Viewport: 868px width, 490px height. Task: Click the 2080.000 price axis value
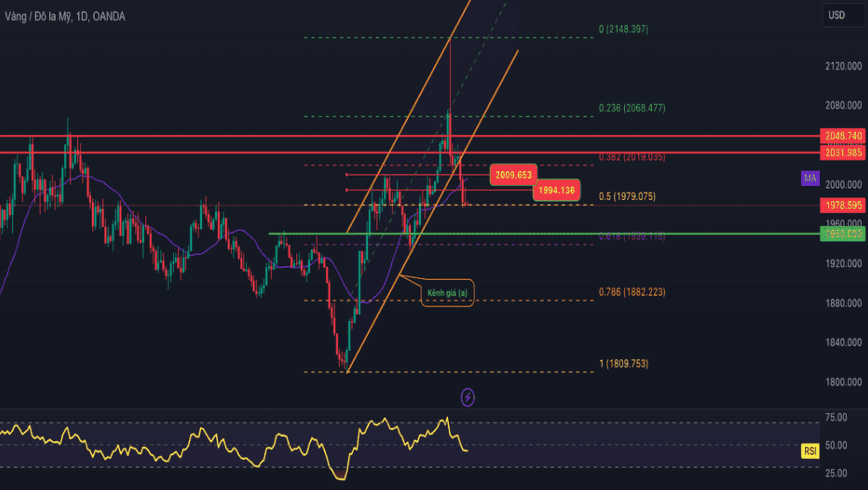pyautogui.click(x=843, y=105)
